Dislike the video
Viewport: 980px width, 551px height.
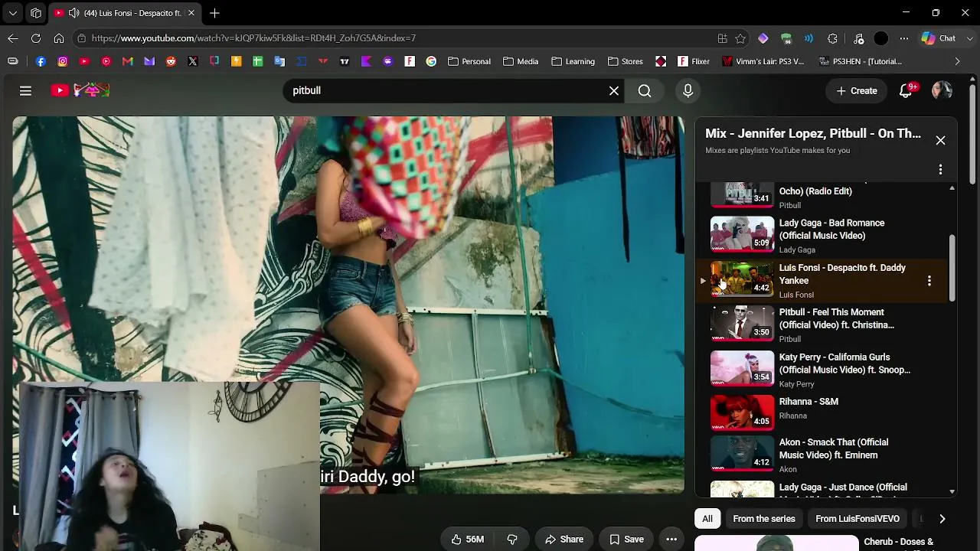pos(512,540)
